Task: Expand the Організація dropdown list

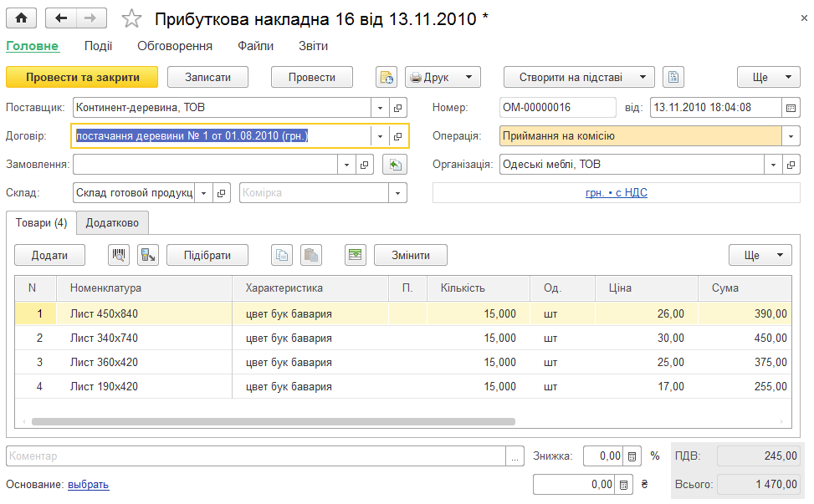Action: 773,165
